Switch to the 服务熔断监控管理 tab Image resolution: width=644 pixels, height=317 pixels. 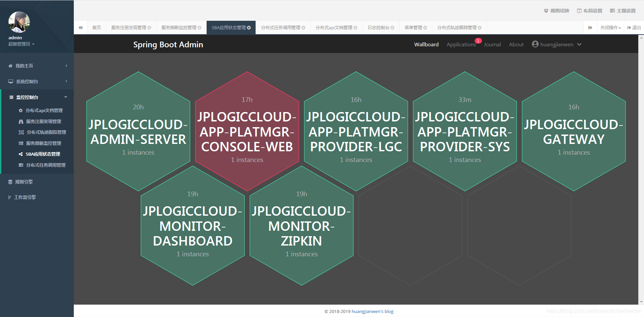point(179,28)
